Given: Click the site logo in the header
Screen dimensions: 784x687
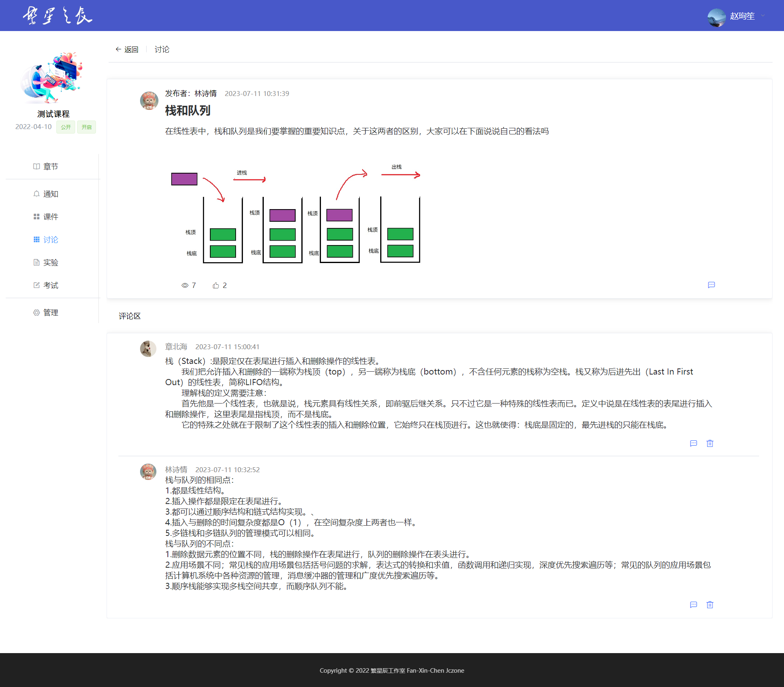Looking at the screenshot, I should pyautogui.click(x=58, y=16).
